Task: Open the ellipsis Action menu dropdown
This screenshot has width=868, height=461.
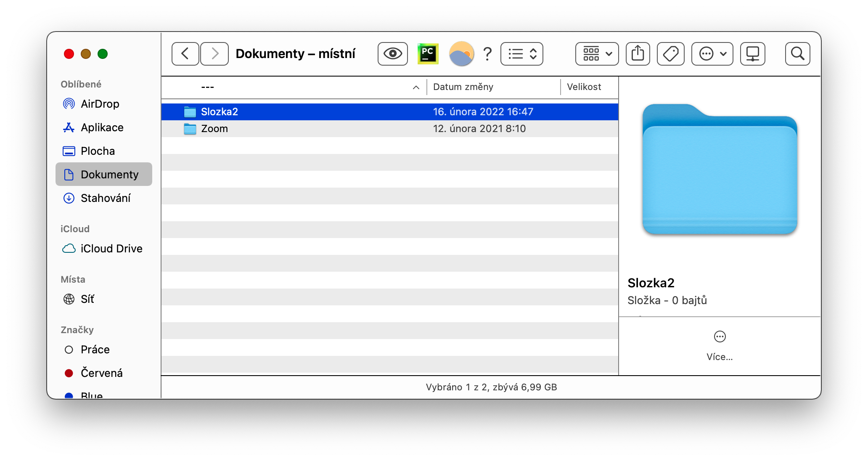Action: tap(712, 54)
